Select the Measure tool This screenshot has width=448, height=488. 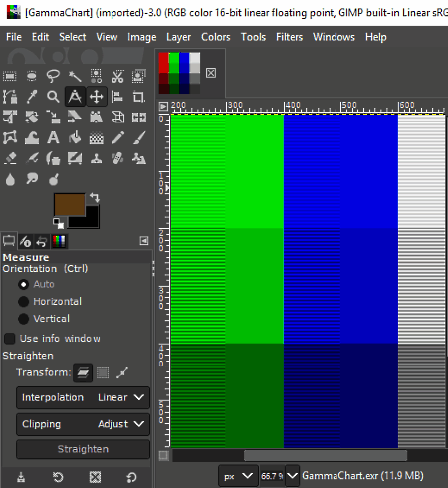pyautogui.click(x=75, y=97)
